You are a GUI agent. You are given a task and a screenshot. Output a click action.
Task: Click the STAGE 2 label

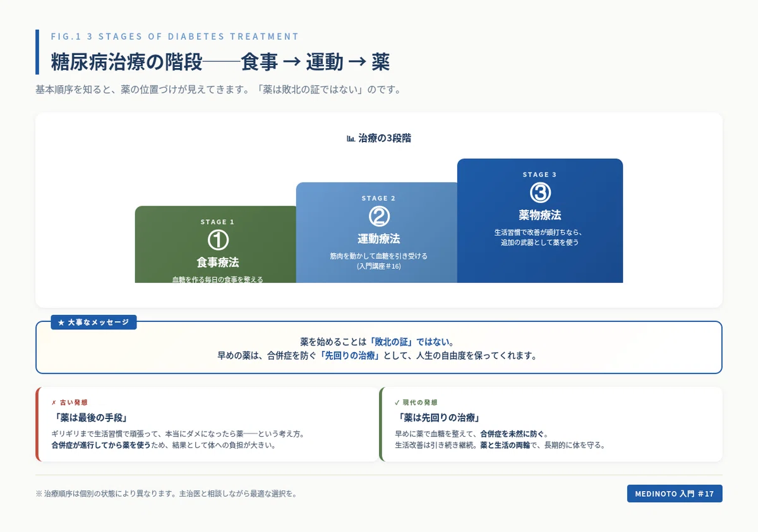(x=379, y=198)
